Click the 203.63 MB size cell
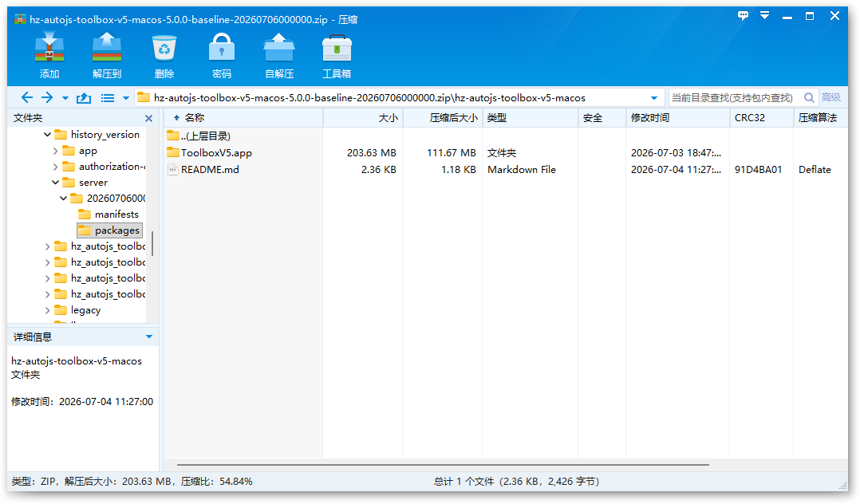Image resolution: width=860 pixels, height=504 pixels. click(x=371, y=153)
